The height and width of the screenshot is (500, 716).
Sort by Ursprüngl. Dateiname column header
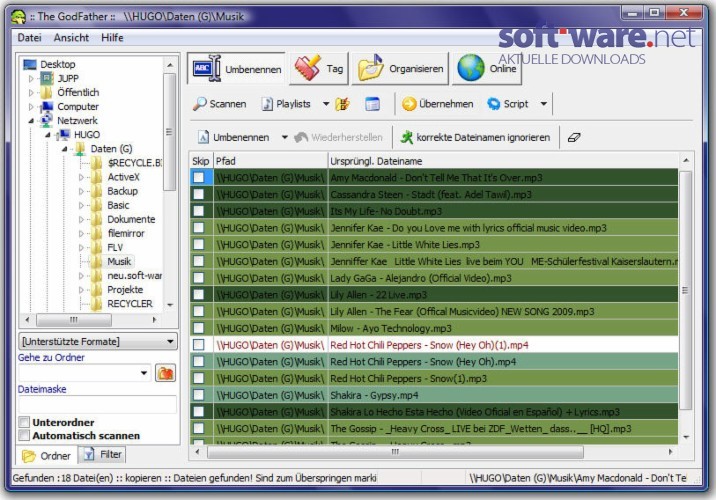pyautogui.click(x=503, y=161)
